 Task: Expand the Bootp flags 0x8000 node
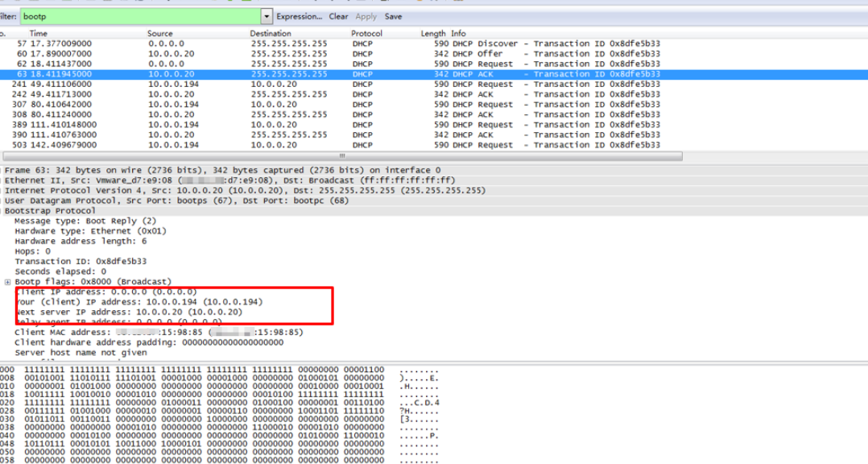click(8, 282)
